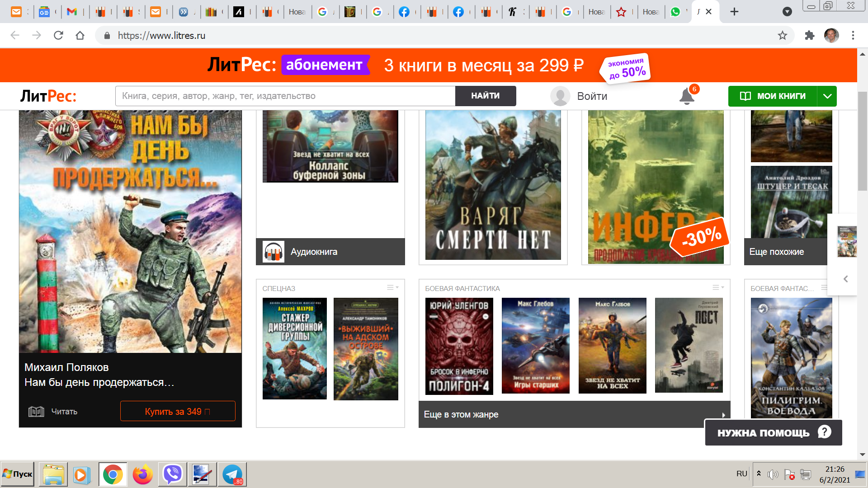Expand the МОИ КНИГИ dropdown arrow
Image resolution: width=868 pixels, height=488 pixels.
tap(827, 96)
